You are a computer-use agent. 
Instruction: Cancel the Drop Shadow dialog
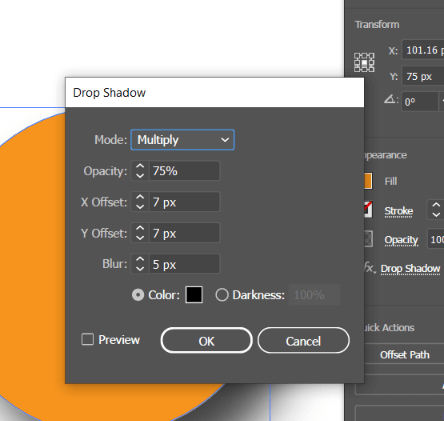point(303,341)
